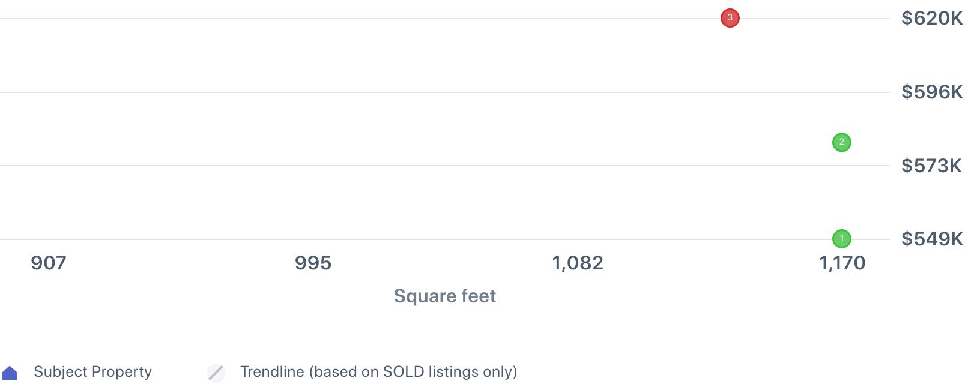
Task: Toggle the Subject Property legend label
Action: [x=92, y=372]
